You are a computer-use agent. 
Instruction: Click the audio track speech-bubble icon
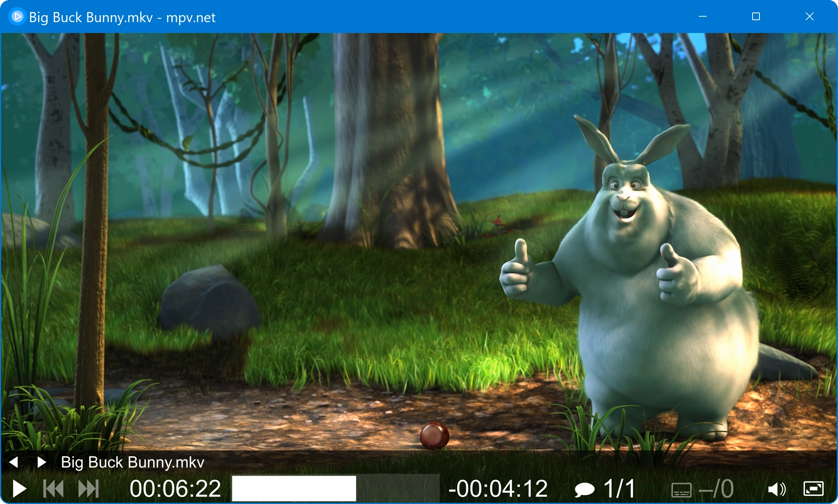584,489
